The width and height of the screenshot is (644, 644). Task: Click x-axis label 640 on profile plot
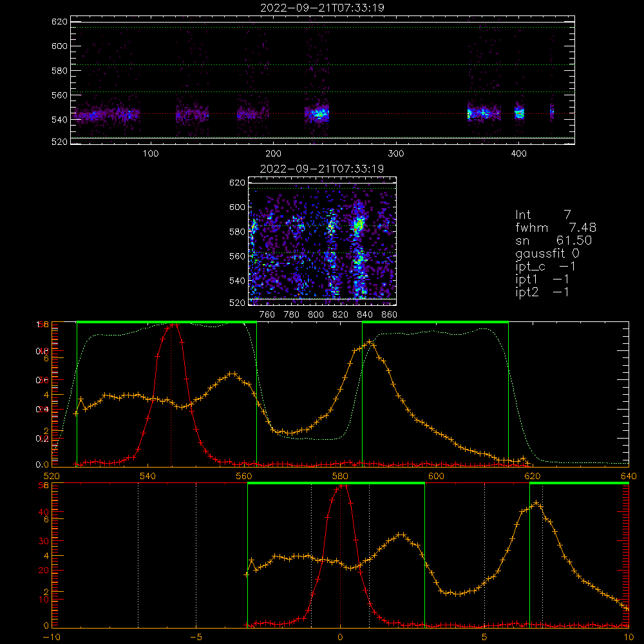pos(629,477)
